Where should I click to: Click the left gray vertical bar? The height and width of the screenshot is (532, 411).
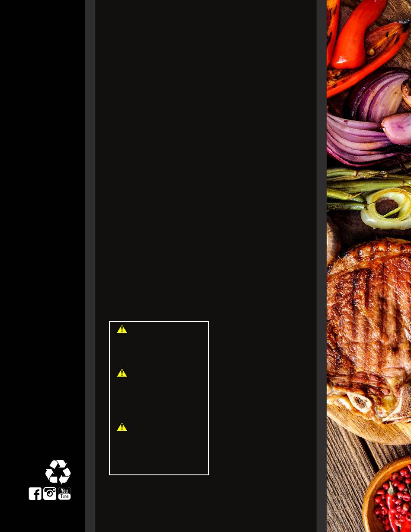[x=90, y=266]
